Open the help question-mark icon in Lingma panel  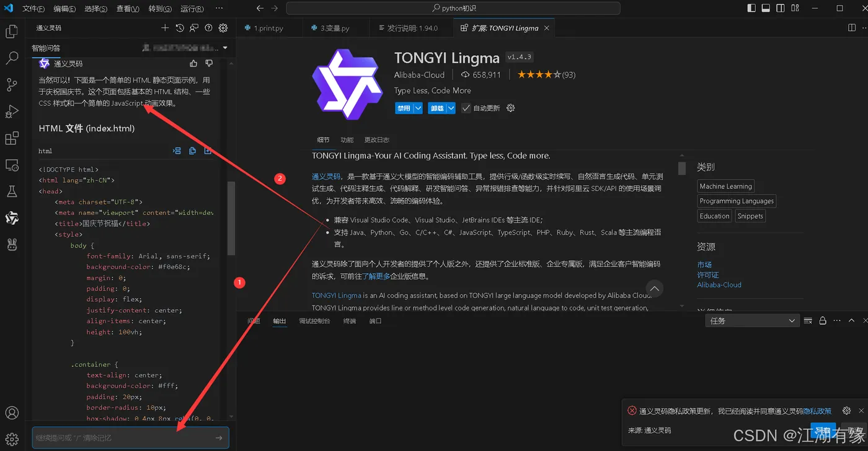click(x=208, y=28)
